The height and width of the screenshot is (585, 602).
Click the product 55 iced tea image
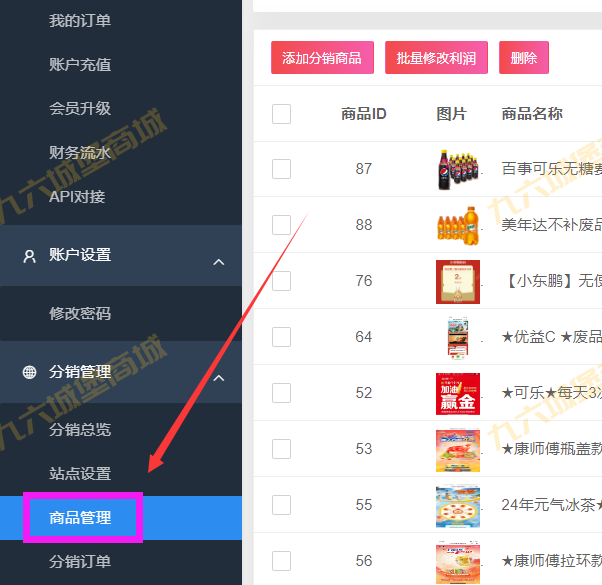click(x=458, y=507)
